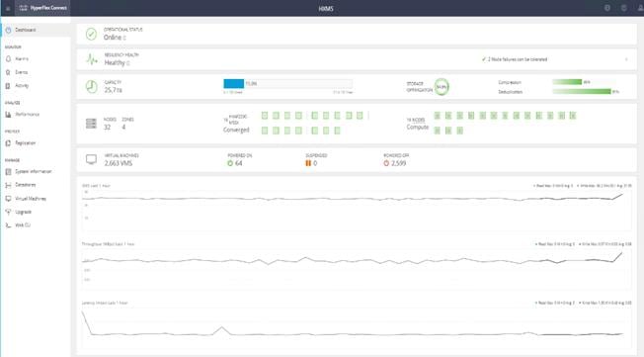
Task: Click the Virtual Machines monitor icon
Action: click(x=91, y=159)
